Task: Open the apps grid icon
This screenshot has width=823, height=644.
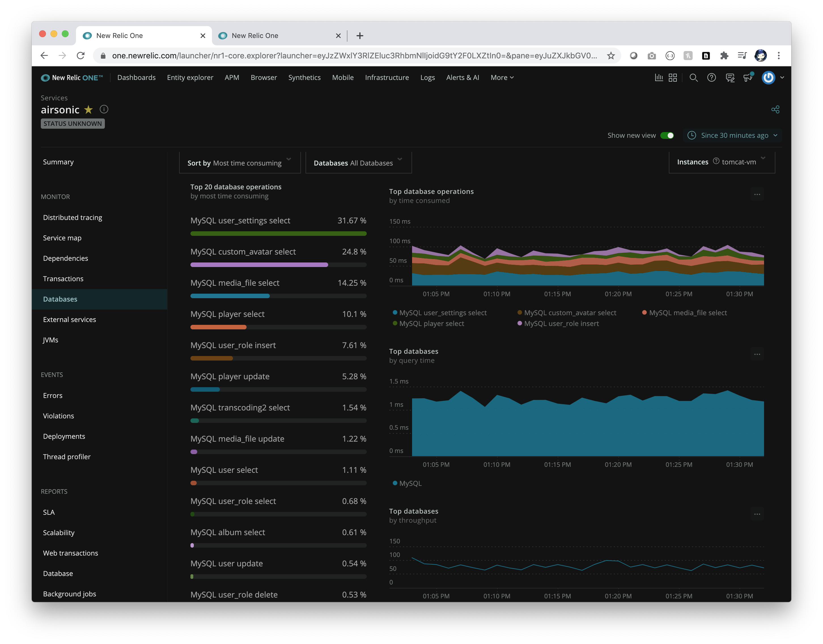Action: pos(673,78)
